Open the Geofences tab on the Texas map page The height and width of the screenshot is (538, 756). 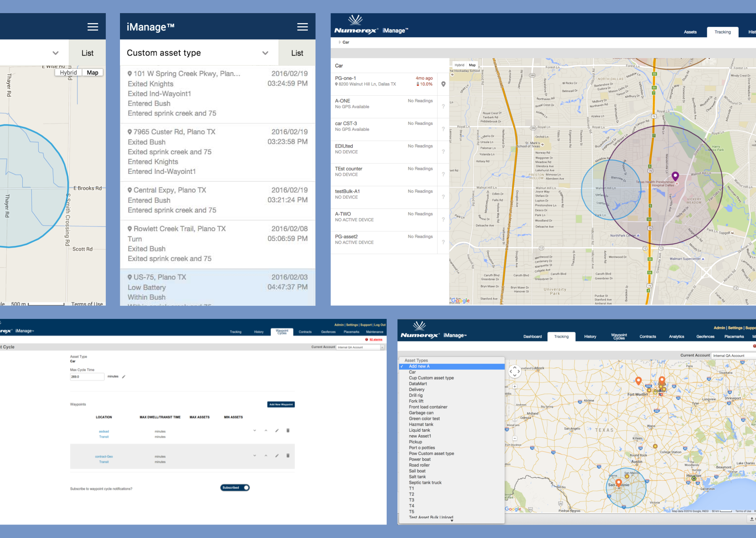[705, 337]
